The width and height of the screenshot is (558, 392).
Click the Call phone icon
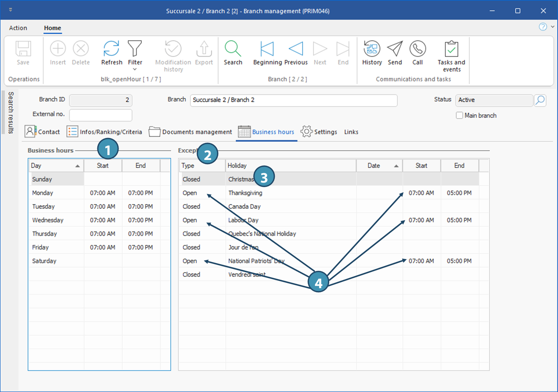coord(418,49)
